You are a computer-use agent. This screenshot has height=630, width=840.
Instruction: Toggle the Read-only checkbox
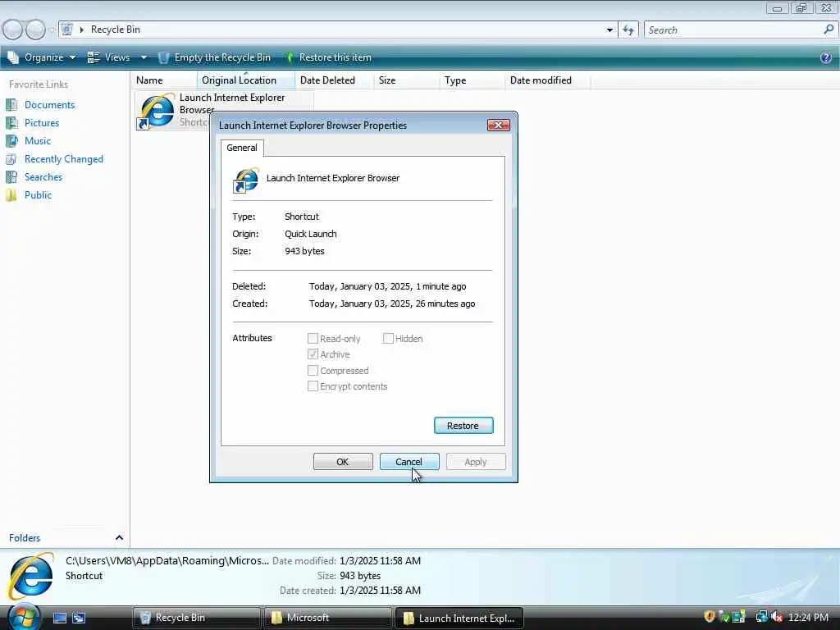click(x=313, y=339)
